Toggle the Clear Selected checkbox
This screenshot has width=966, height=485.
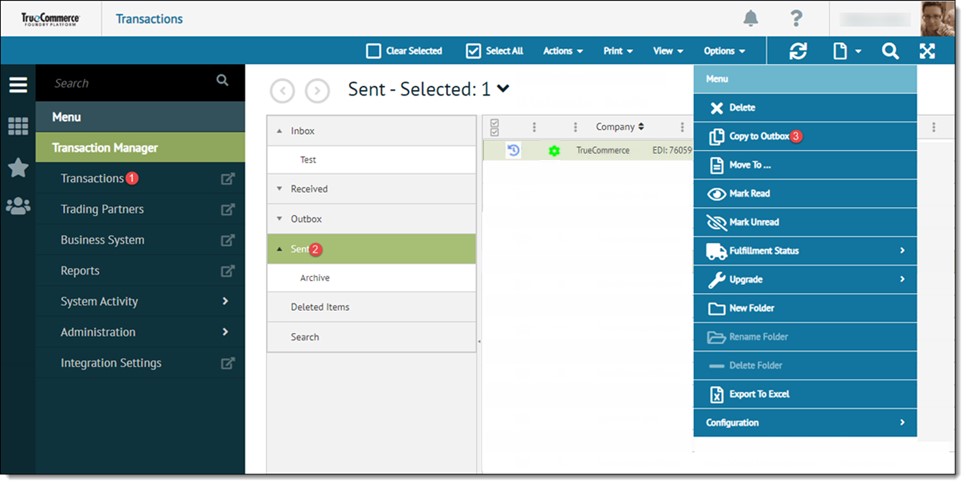[x=373, y=51]
